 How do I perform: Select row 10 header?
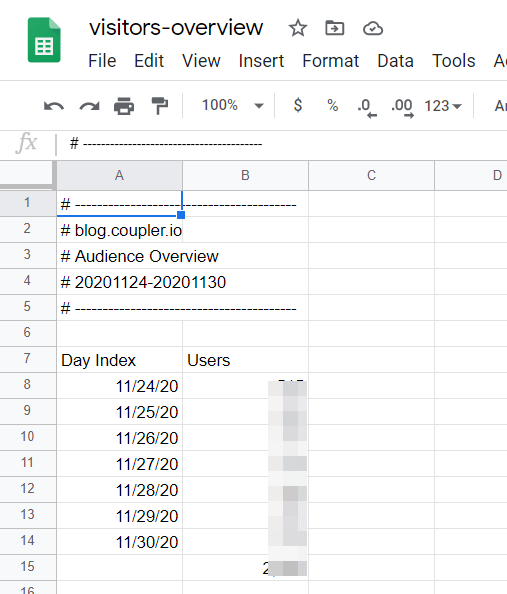pos(28,437)
